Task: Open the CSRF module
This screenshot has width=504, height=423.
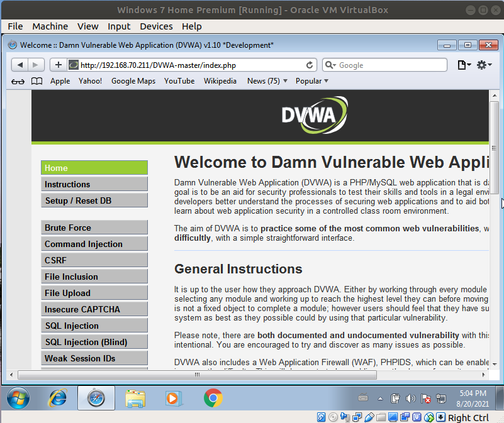Action: pyautogui.click(x=94, y=260)
